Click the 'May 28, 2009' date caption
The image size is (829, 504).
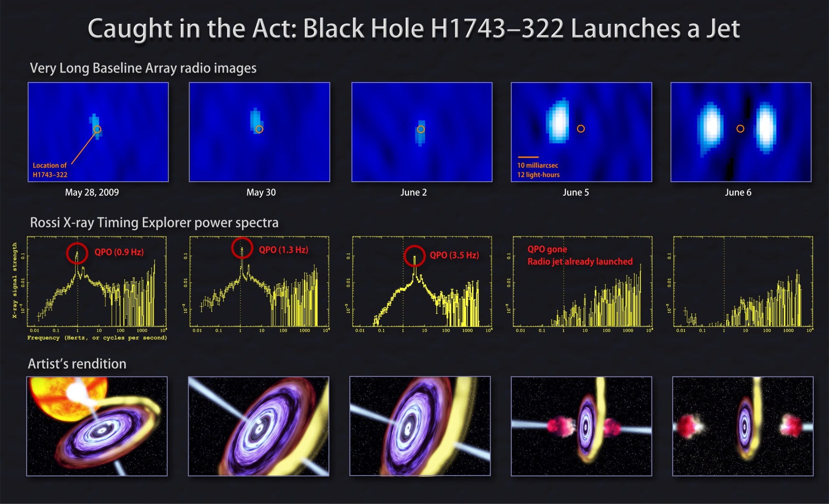[92, 193]
